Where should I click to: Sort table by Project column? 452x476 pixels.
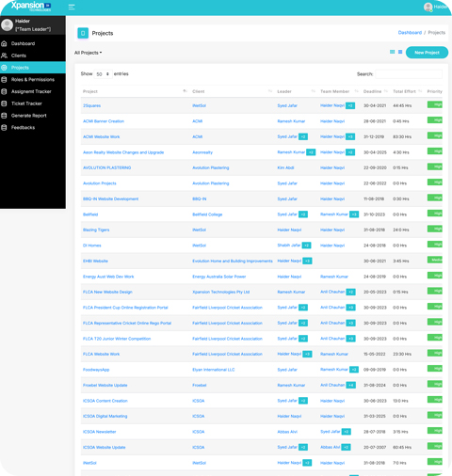coord(135,91)
